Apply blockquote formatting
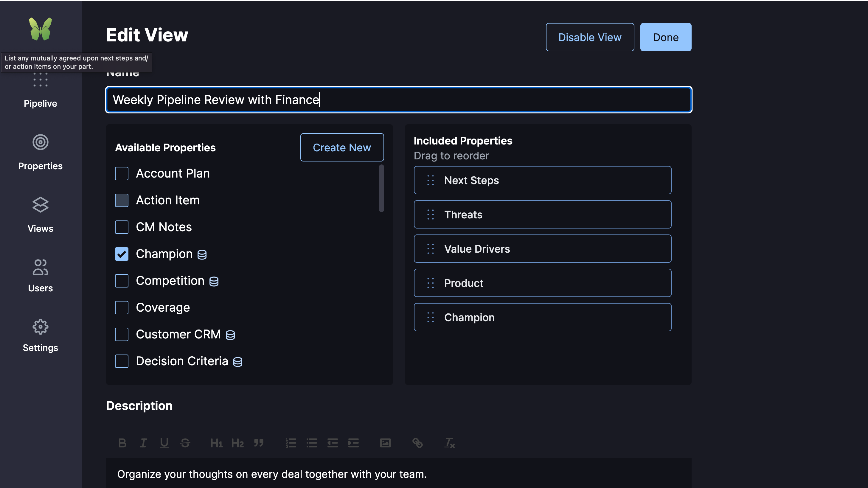Image resolution: width=868 pixels, height=488 pixels. pyautogui.click(x=258, y=443)
